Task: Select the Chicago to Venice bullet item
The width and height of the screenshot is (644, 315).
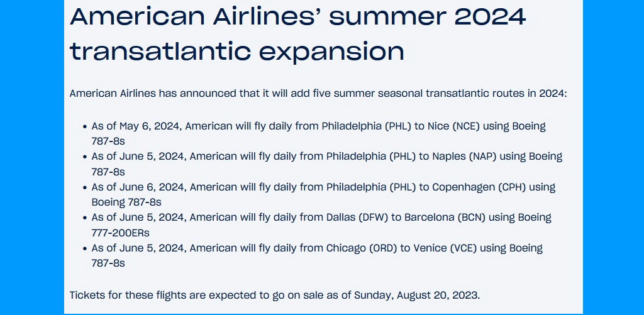Action: [x=317, y=255]
